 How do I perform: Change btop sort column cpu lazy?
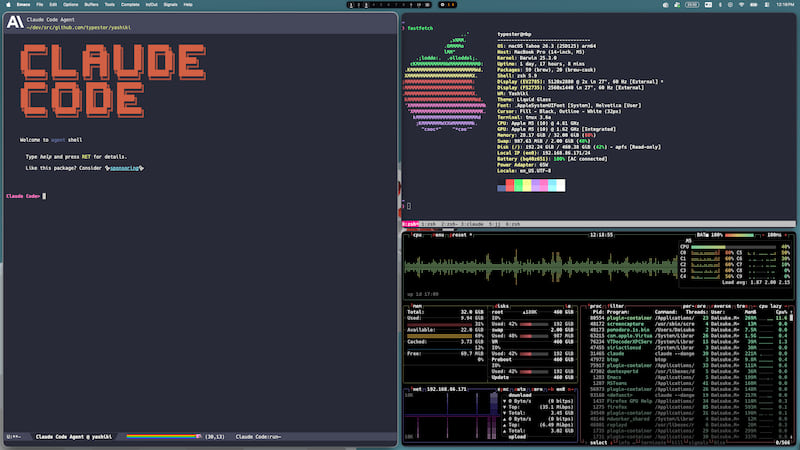(771, 306)
